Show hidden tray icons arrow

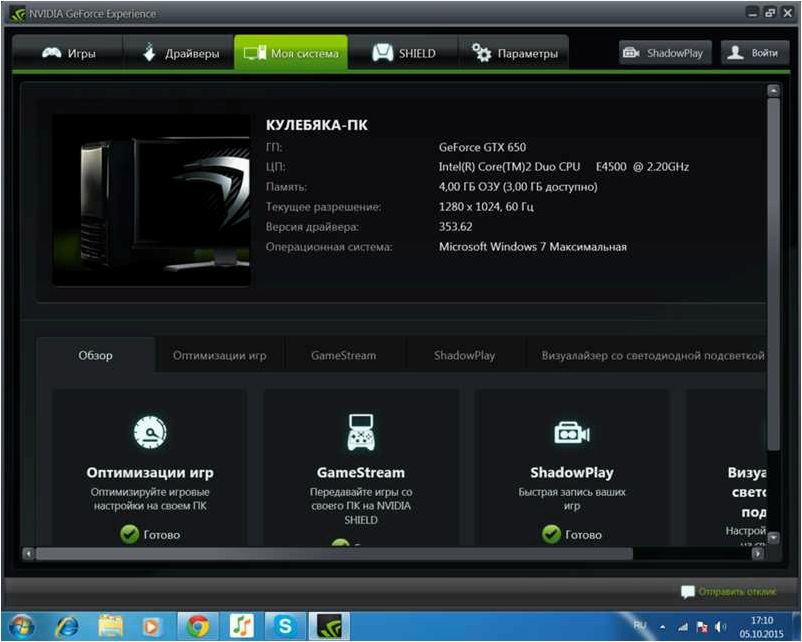tap(662, 627)
